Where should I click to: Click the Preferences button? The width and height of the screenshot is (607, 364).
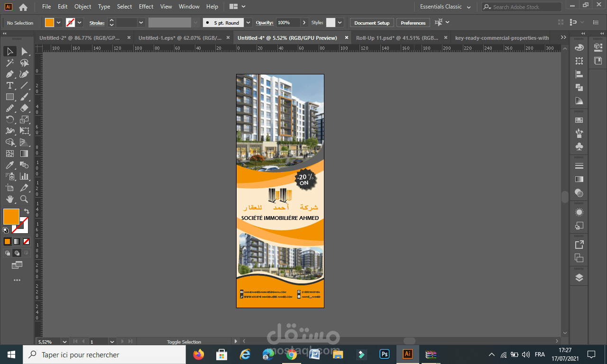[x=413, y=23]
